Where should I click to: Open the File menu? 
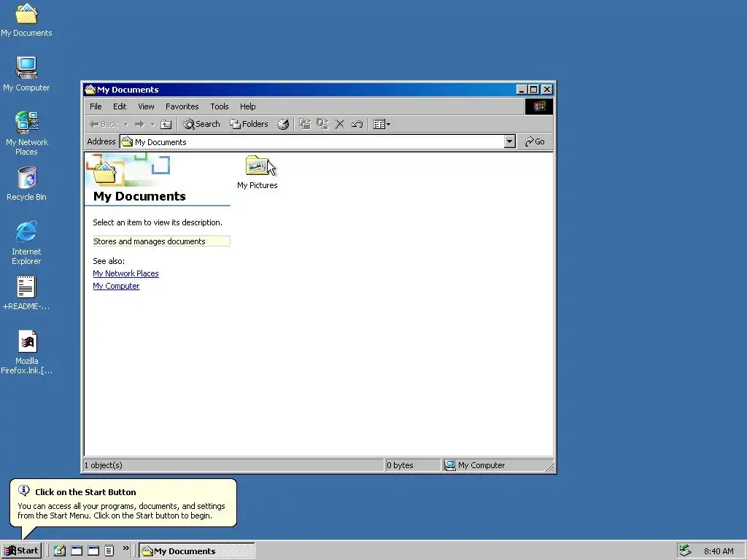pos(96,106)
